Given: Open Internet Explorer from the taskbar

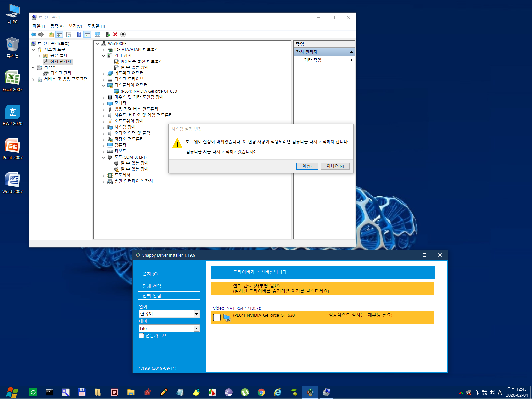Looking at the screenshot, I should point(278,392).
